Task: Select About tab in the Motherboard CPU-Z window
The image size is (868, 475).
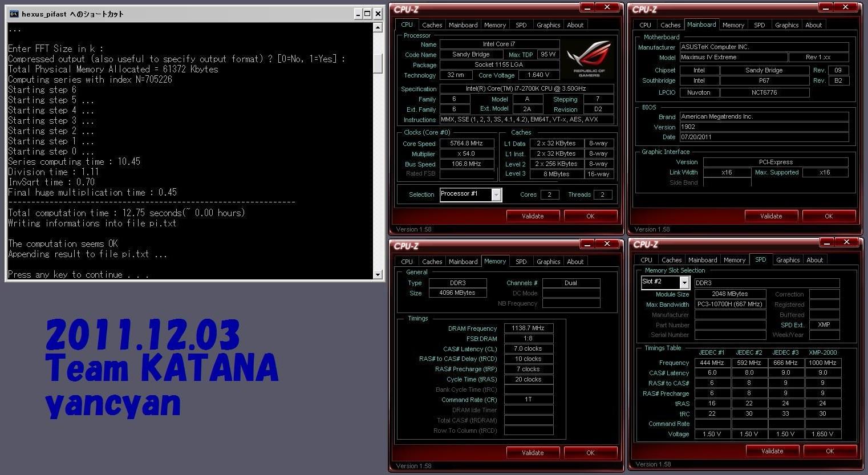Action: (x=813, y=25)
